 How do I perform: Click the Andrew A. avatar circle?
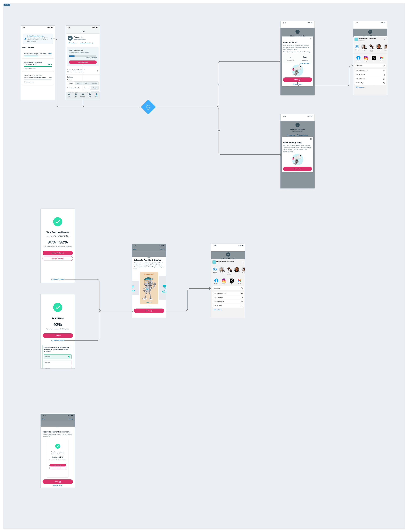pyautogui.click(x=70, y=38)
